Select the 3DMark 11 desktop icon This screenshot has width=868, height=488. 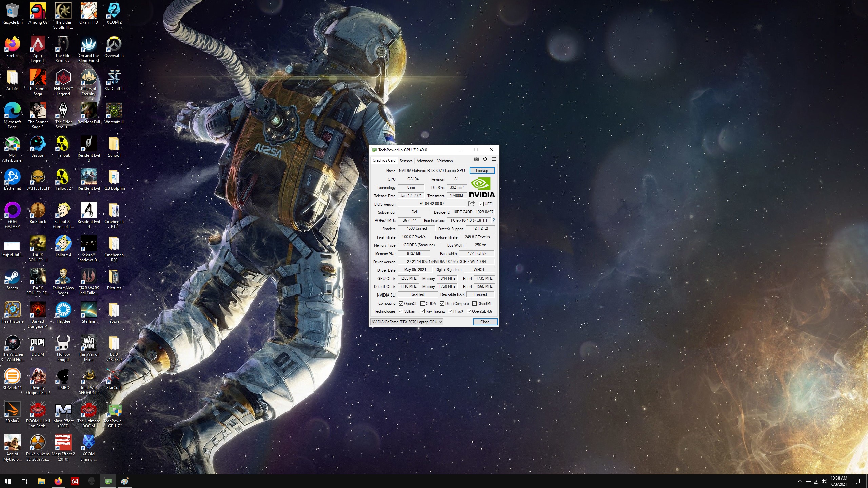coord(12,379)
